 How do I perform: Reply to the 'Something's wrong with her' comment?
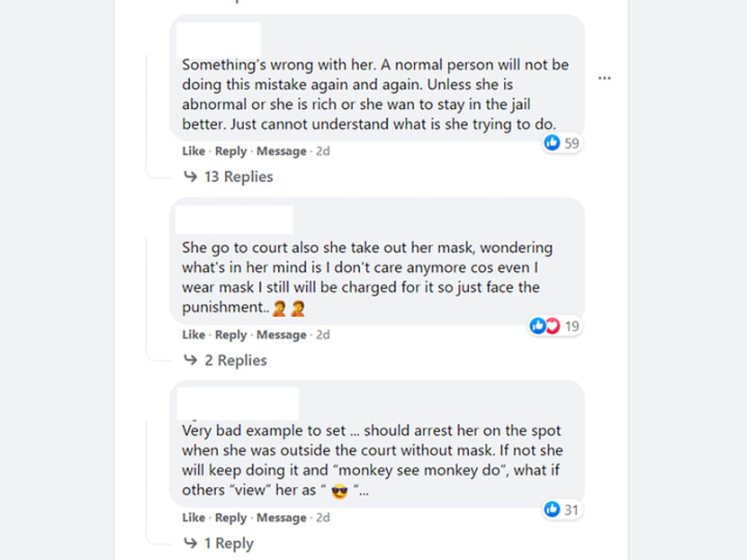pyautogui.click(x=230, y=151)
